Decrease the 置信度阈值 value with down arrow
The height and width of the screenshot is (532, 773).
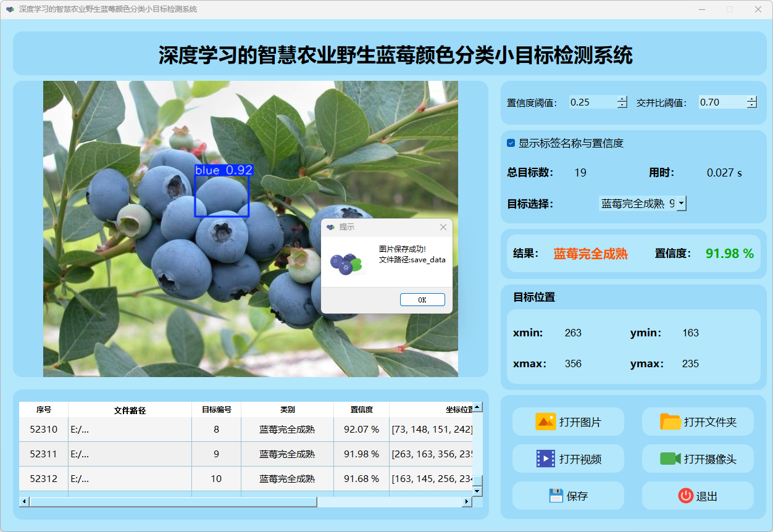tap(622, 106)
